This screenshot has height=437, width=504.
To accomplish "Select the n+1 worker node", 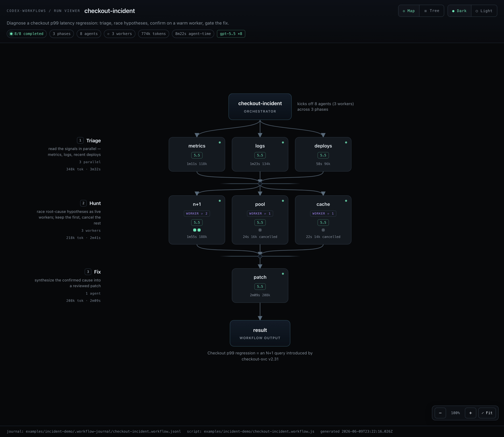I will [x=197, y=220].
